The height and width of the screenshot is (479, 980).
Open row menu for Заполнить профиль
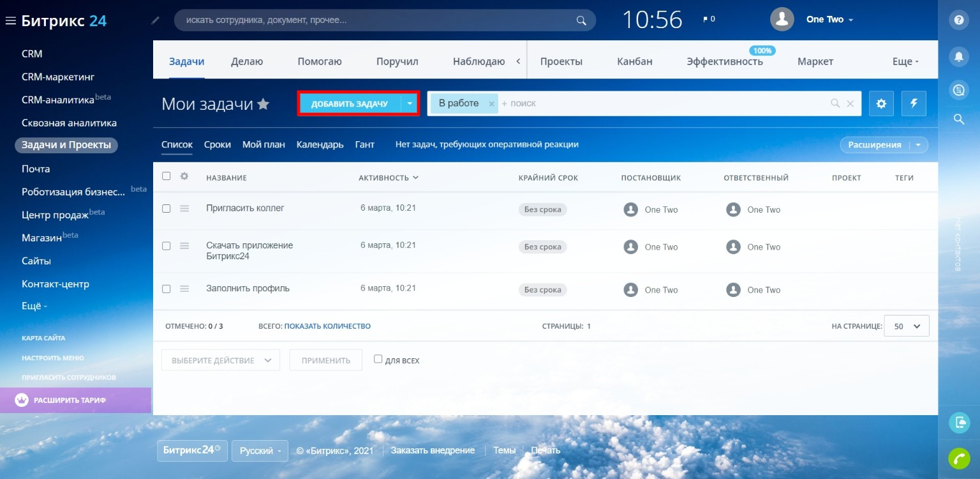pyautogui.click(x=184, y=289)
